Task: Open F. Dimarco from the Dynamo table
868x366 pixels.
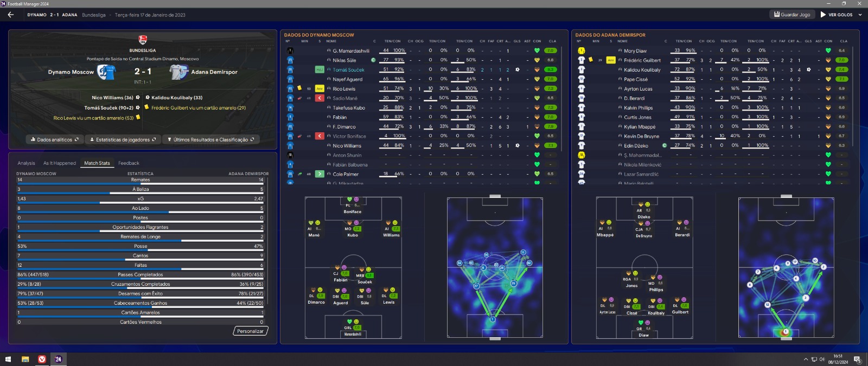Action: (x=344, y=126)
